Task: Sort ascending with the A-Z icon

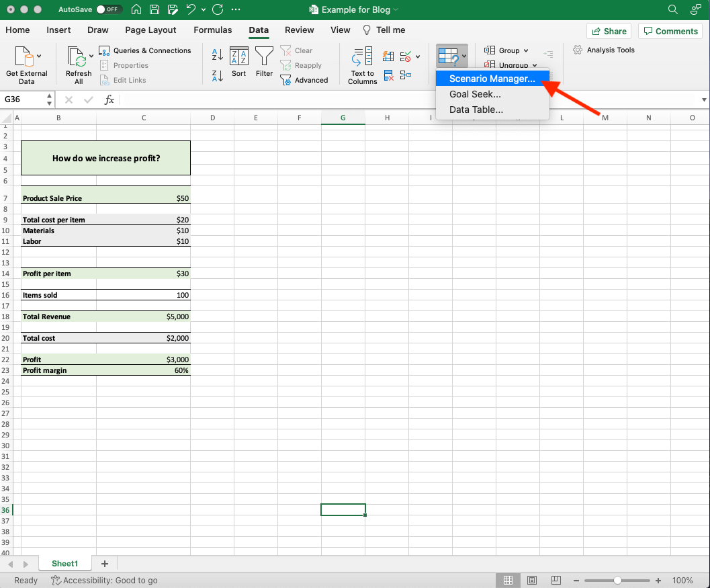Action: tap(216, 52)
